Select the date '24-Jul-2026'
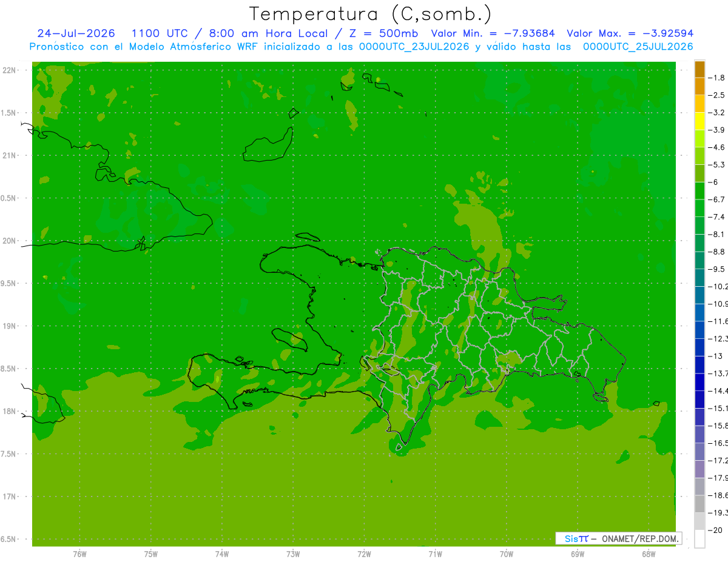 tap(76, 33)
